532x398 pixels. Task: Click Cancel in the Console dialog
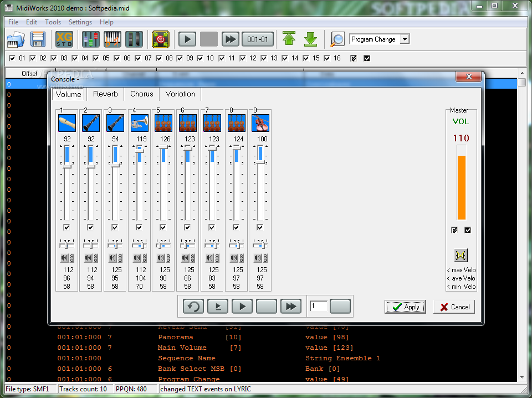pyautogui.click(x=454, y=307)
